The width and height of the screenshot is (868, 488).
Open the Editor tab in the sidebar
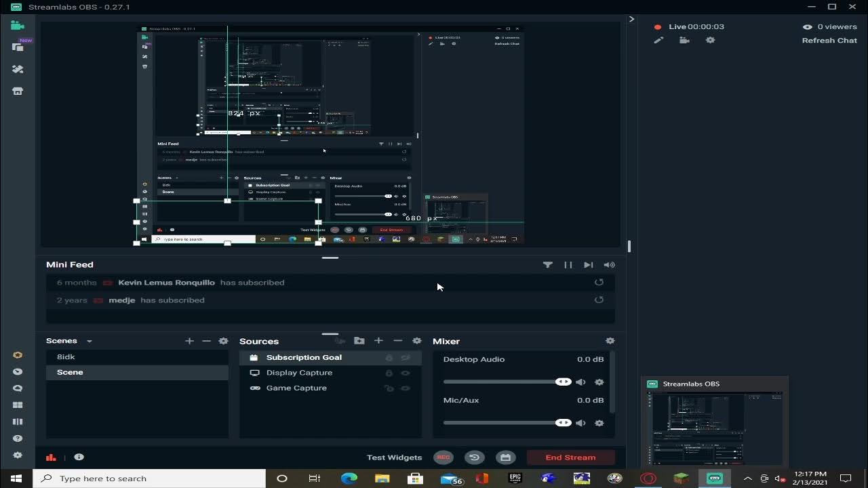point(18,25)
